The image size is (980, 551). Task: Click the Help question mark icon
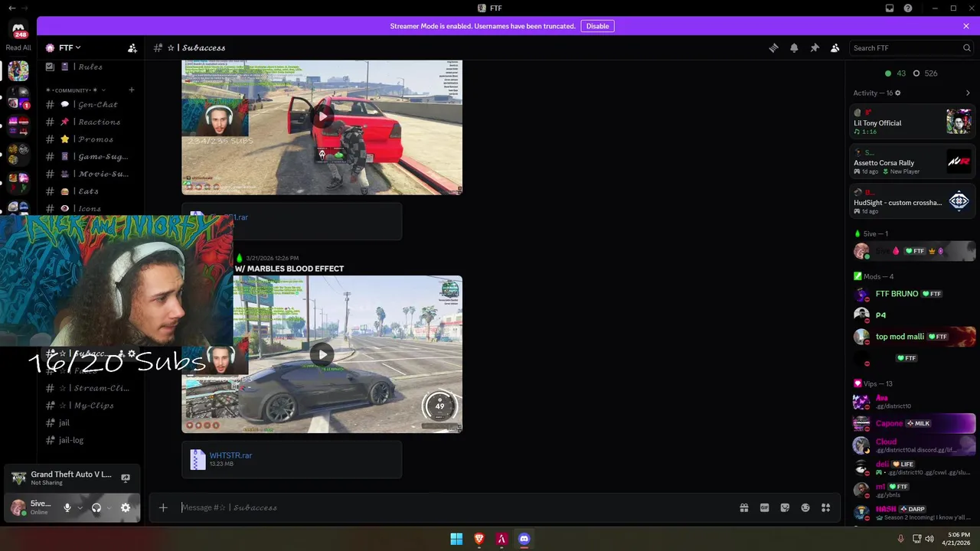point(908,8)
